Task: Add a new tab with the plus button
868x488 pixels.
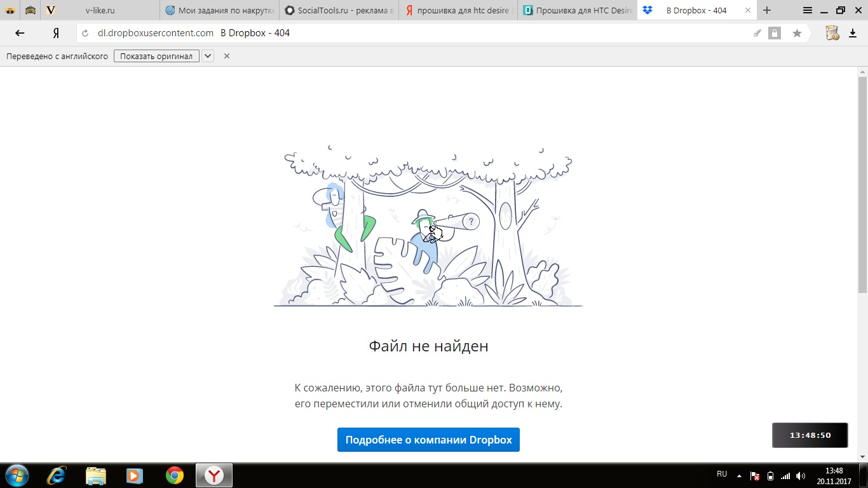Action: click(x=767, y=10)
